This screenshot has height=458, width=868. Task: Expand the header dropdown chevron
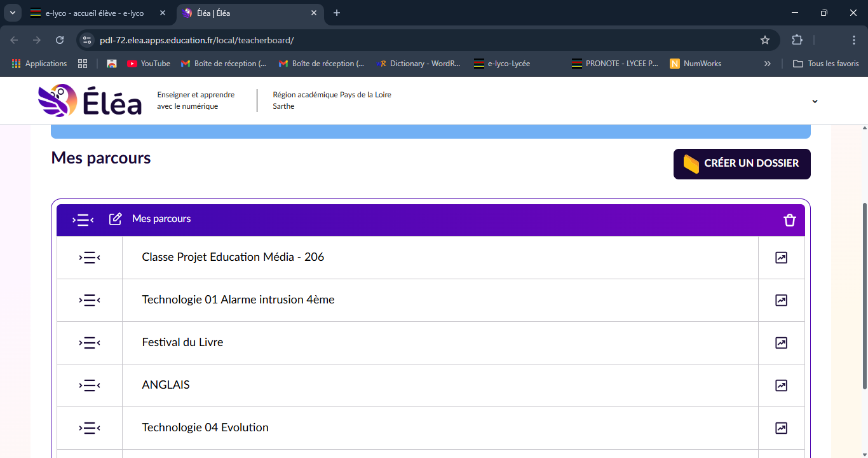pos(815,102)
